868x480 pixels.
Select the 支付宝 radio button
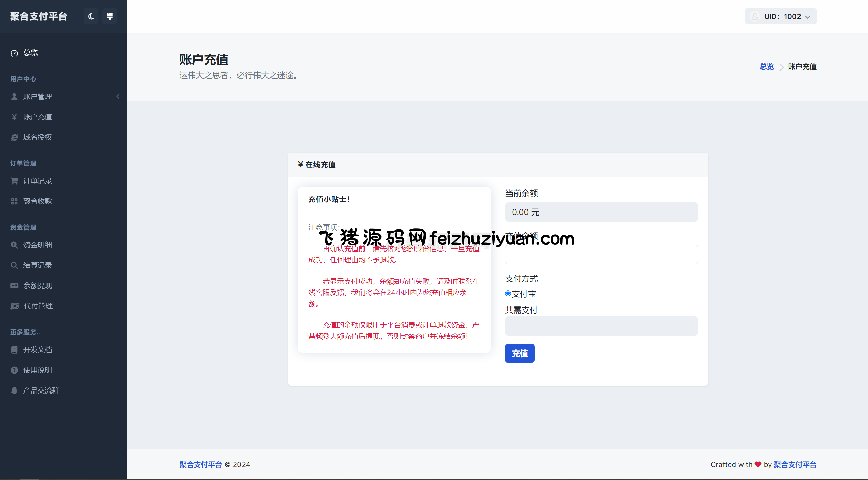(x=508, y=294)
